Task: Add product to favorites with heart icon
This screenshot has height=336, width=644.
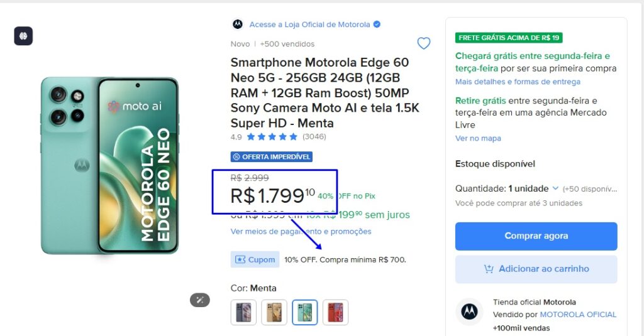Action: (424, 43)
